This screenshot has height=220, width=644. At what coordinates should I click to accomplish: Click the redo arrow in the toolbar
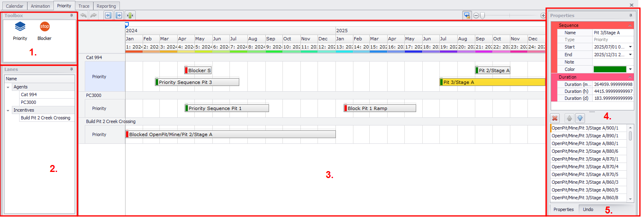click(x=93, y=15)
